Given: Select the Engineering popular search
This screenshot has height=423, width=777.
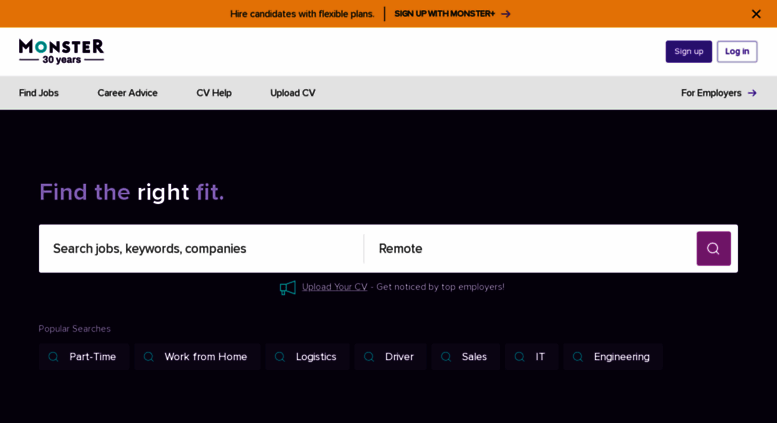Looking at the screenshot, I should click(613, 357).
